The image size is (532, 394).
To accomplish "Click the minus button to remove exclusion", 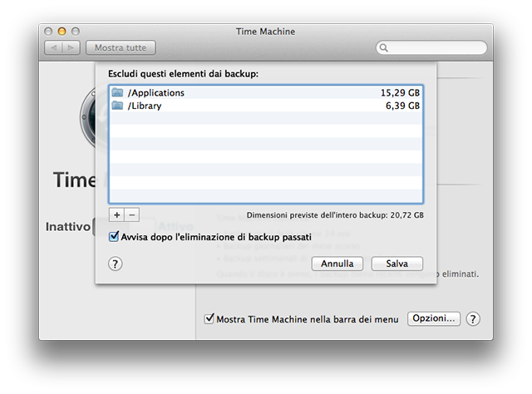I will [x=131, y=214].
